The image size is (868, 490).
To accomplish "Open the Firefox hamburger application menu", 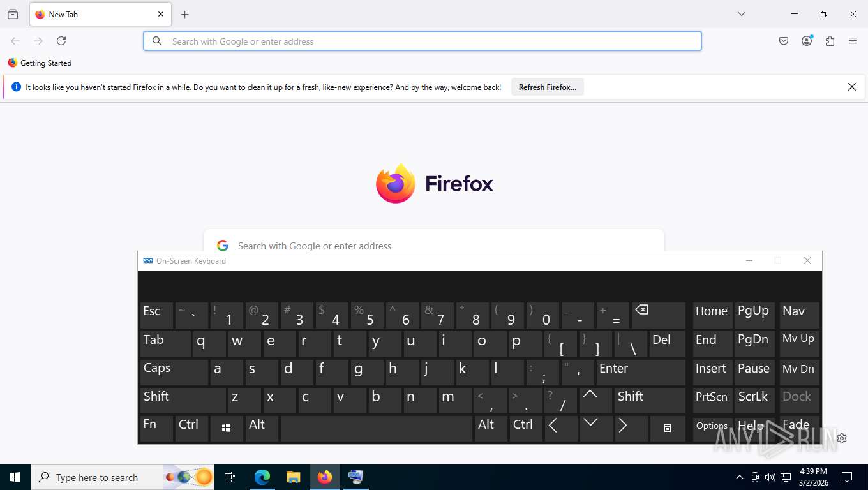I will [x=853, y=41].
